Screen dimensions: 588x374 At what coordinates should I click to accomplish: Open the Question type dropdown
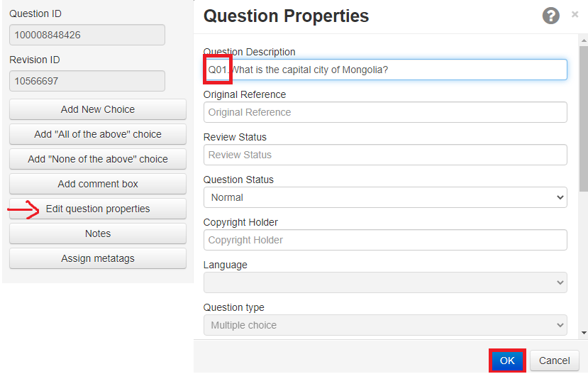pos(385,325)
